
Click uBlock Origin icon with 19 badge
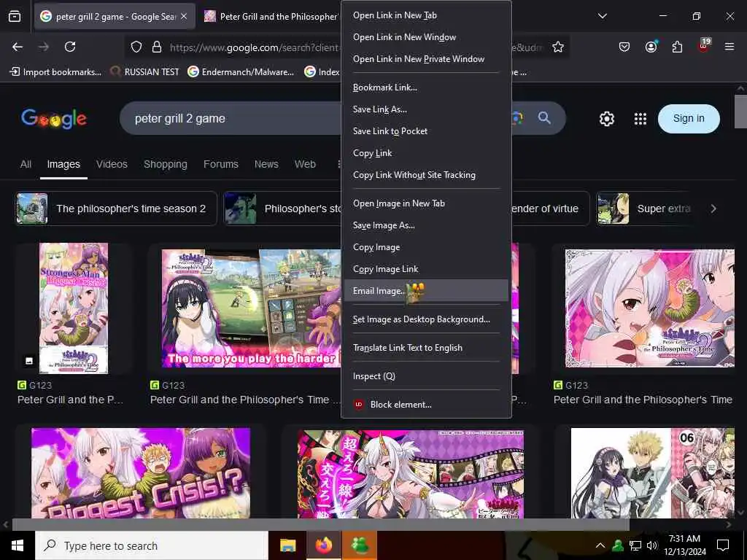coord(704,45)
